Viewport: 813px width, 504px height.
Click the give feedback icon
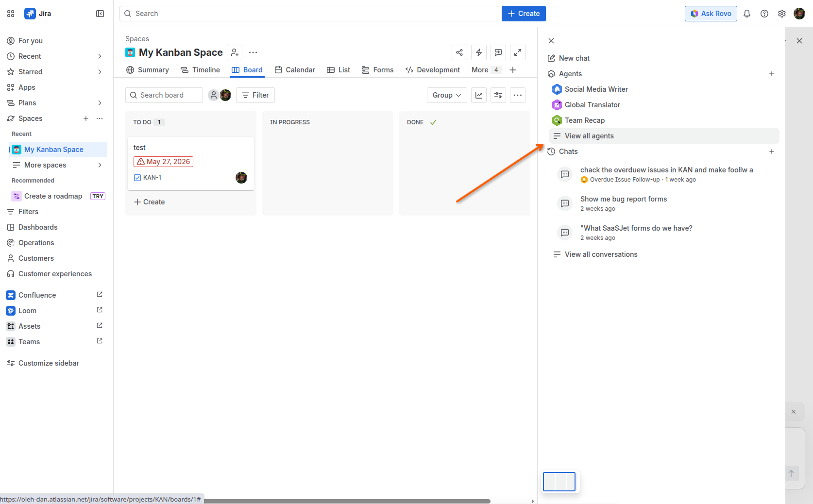[x=498, y=52]
